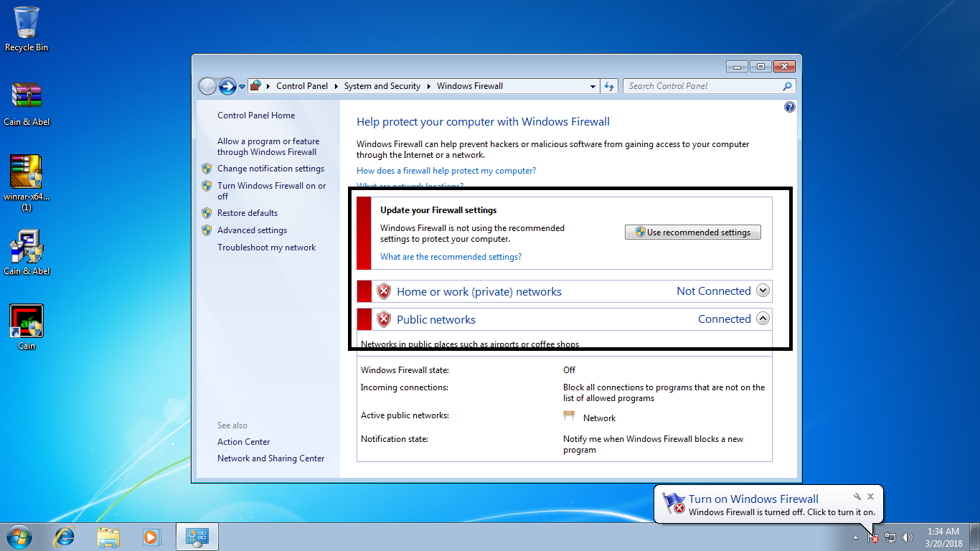
Task: Open the volume speaker icon in tray
Action: point(908,537)
